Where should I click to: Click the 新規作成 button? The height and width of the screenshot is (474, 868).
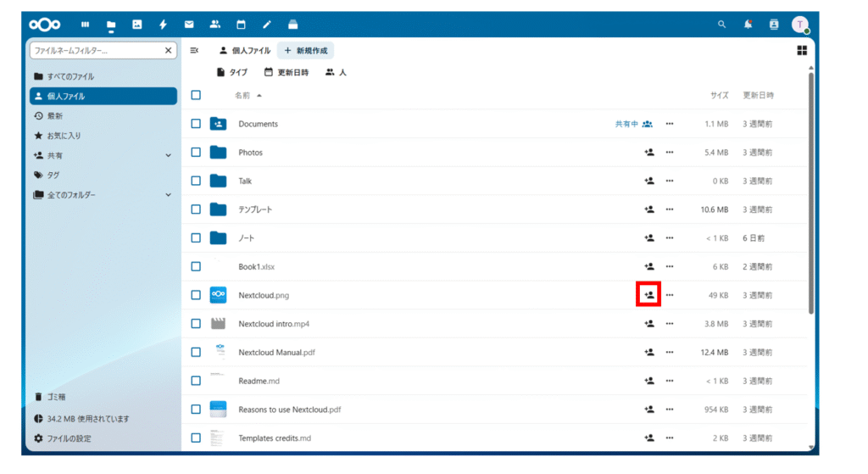(305, 51)
